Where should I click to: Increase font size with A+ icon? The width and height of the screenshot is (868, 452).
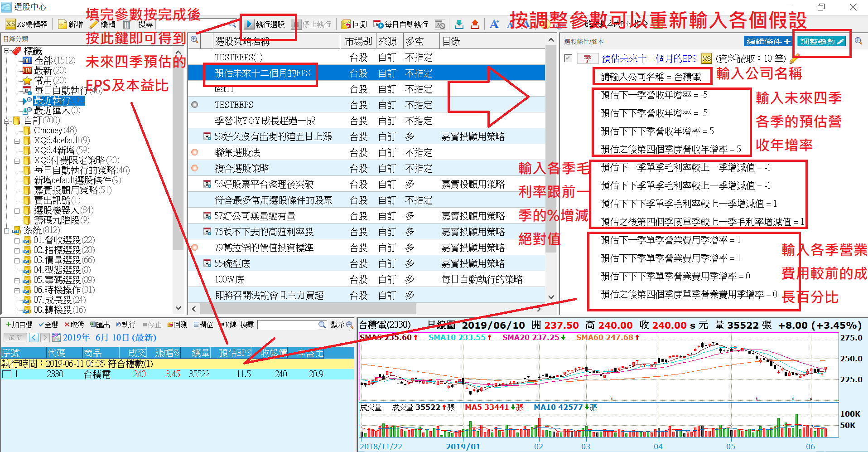494,24
